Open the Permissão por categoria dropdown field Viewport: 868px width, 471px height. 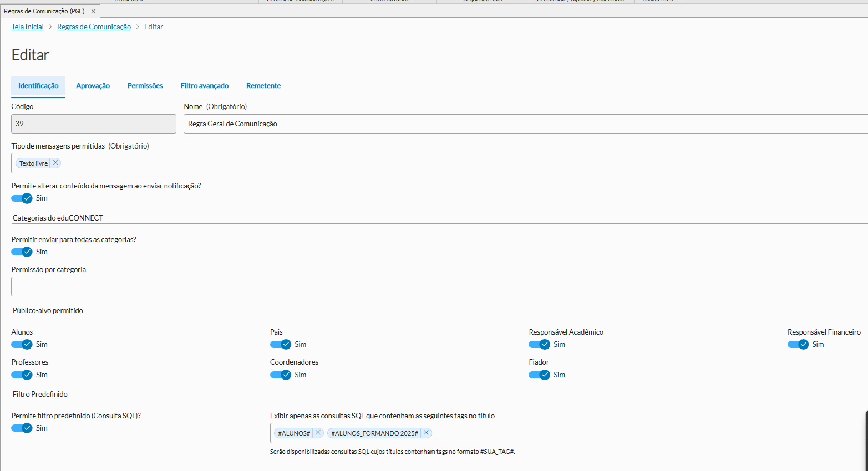[x=438, y=286]
